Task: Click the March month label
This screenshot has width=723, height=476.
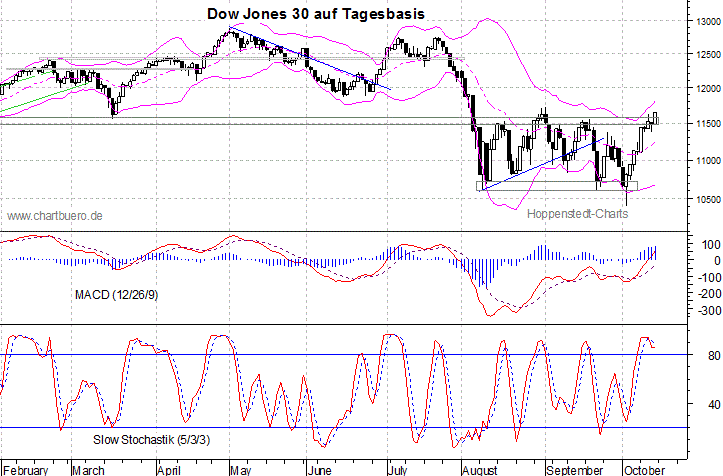Action: click(89, 470)
